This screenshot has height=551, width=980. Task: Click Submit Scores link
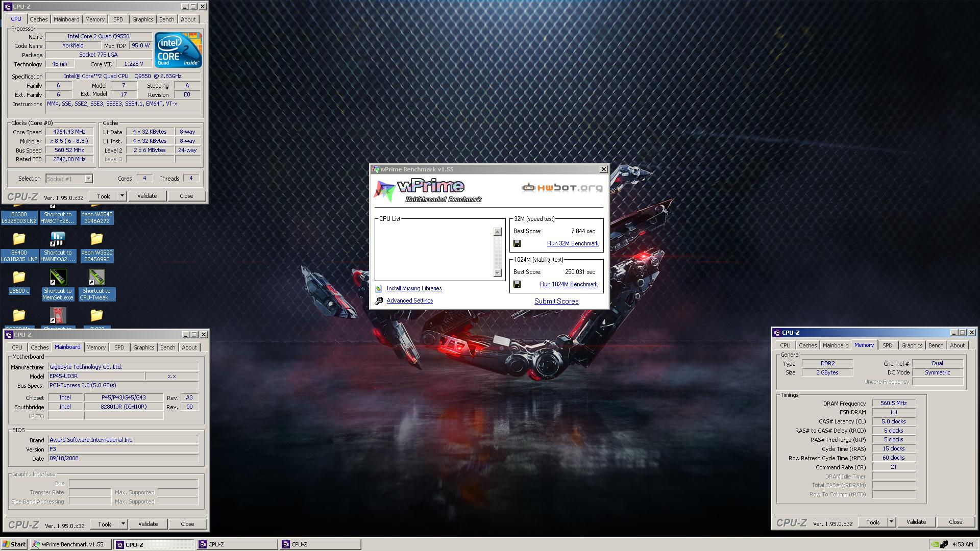(556, 302)
